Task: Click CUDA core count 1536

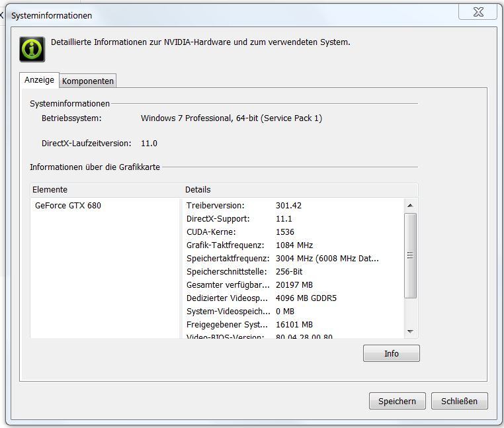Action: pos(285,232)
